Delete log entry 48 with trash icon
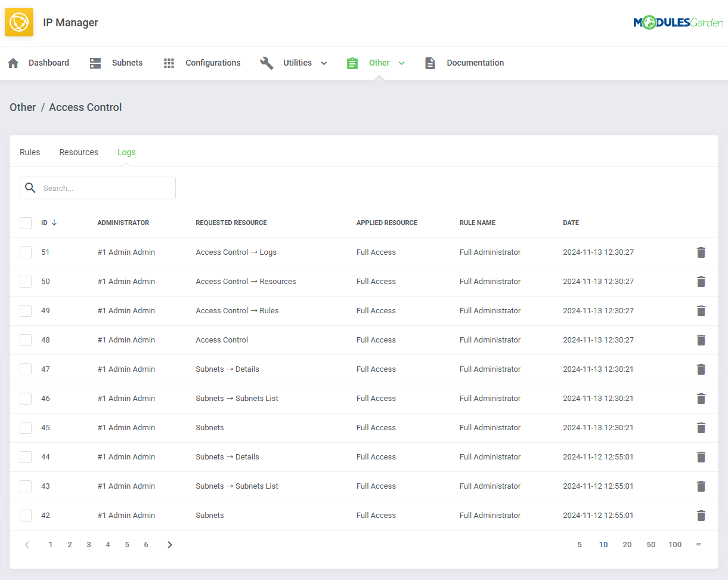The image size is (728, 580). [x=701, y=340]
